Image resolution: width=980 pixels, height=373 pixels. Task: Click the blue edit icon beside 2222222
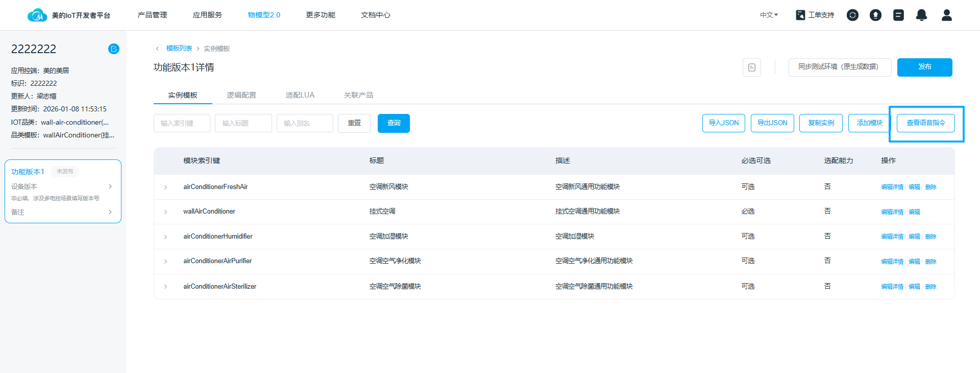113,49
